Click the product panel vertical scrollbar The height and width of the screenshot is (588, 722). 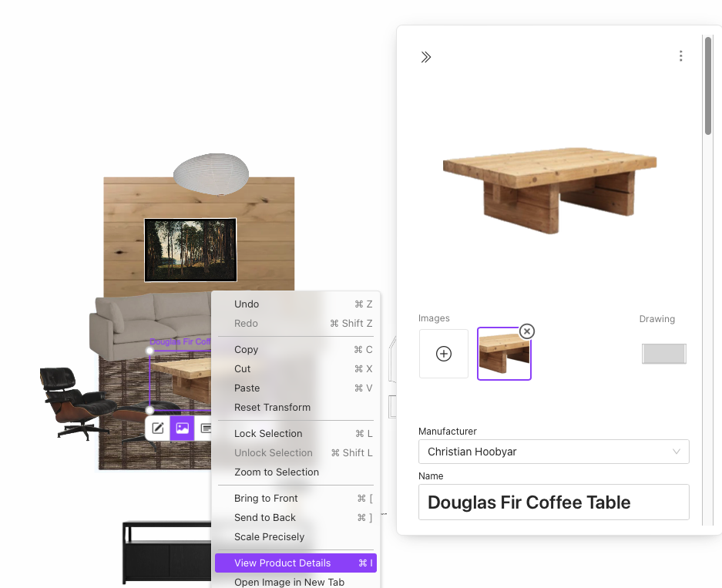pyautogui.click(x=708, y=85)
